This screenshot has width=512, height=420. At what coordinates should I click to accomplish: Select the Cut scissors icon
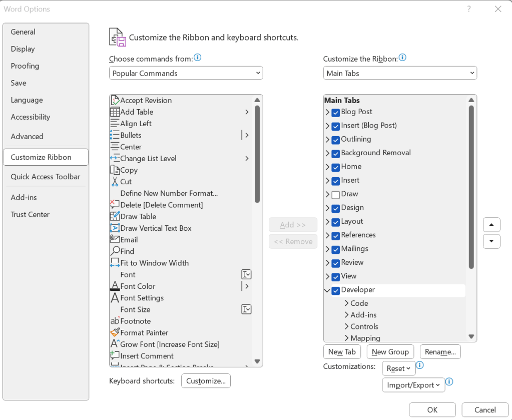tap(115, 182)
